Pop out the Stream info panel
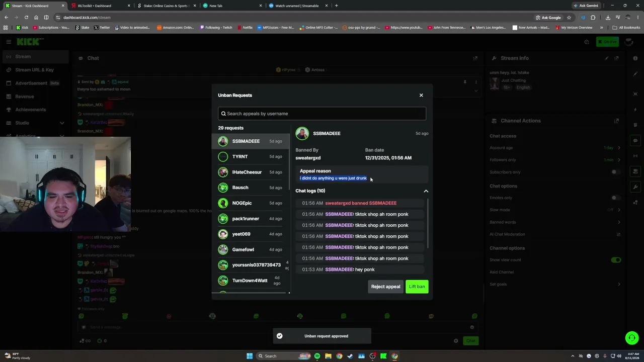644x362 pixels. 616,58
